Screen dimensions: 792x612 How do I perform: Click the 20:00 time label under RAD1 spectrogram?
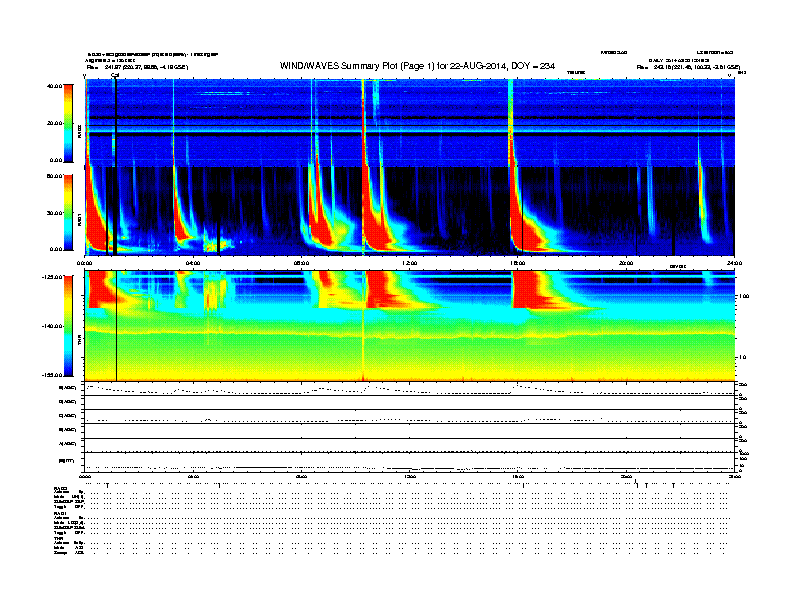pyautogui.click(x=626, y=263)
